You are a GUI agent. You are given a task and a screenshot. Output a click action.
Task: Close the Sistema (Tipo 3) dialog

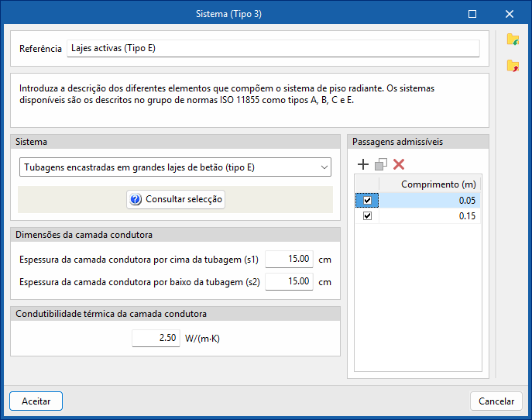point(510,14)
